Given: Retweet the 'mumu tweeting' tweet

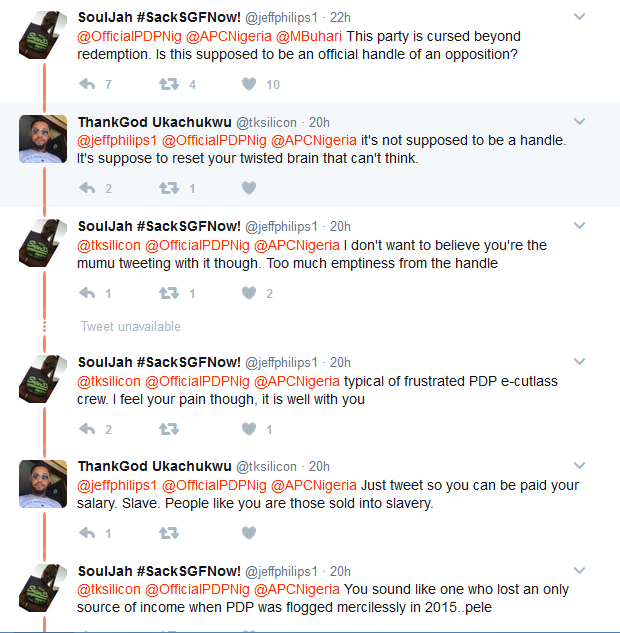Looking at the screenshot, I should 169,293.
